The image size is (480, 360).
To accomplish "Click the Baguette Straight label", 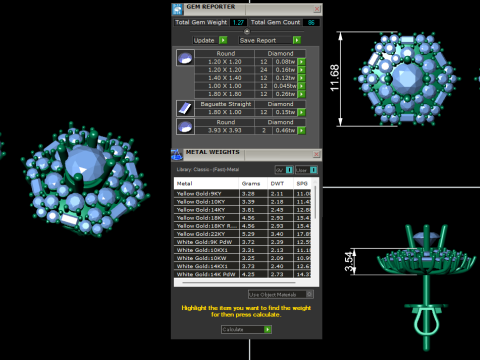I will 226,104.
